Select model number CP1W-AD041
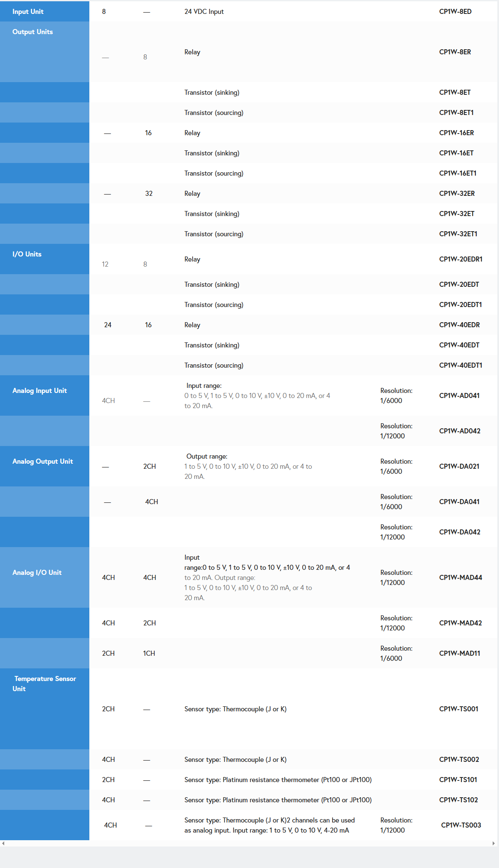 459,395
